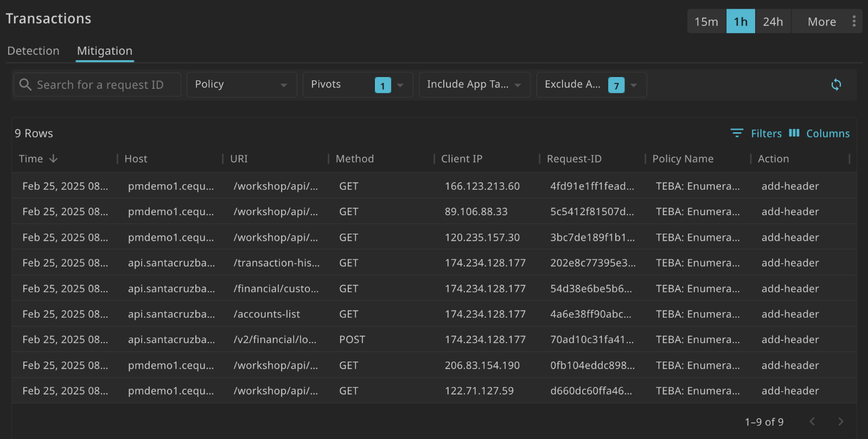Open the More time range options

click(x=821, y=22)
